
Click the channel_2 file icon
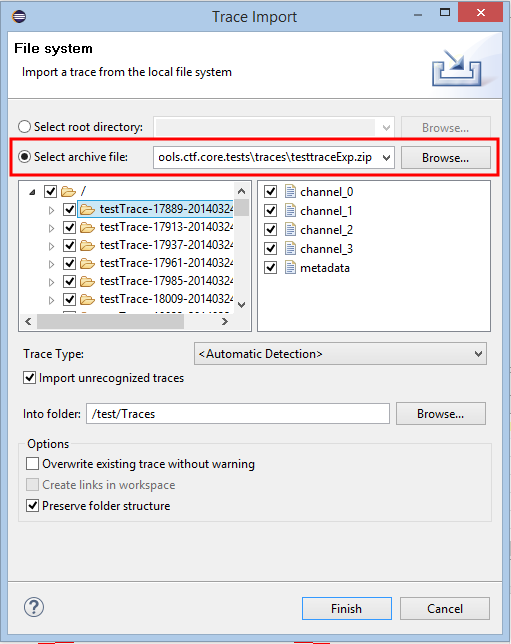(x=290, y=229)
